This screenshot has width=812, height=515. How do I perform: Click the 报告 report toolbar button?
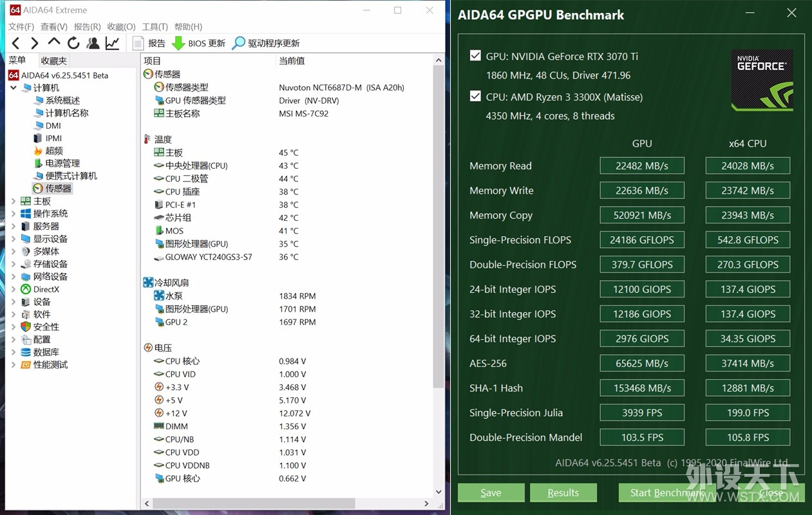point(149,43)
